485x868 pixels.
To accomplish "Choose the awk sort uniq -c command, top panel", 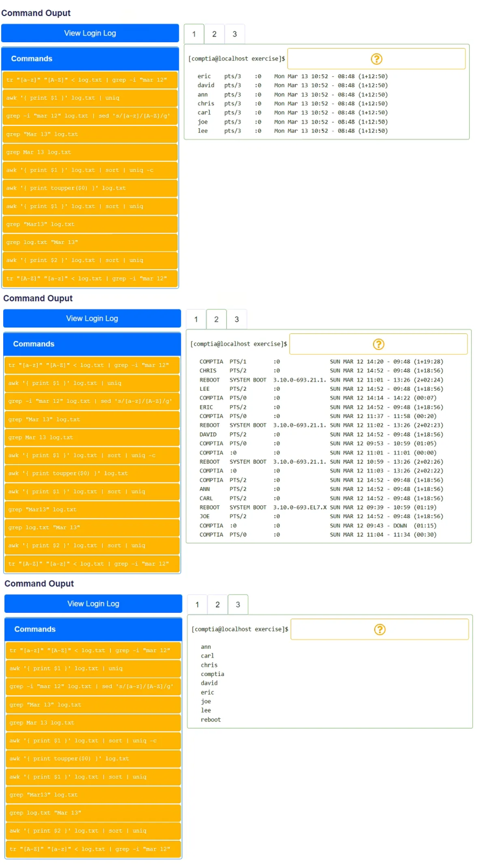I will point(90,170).
